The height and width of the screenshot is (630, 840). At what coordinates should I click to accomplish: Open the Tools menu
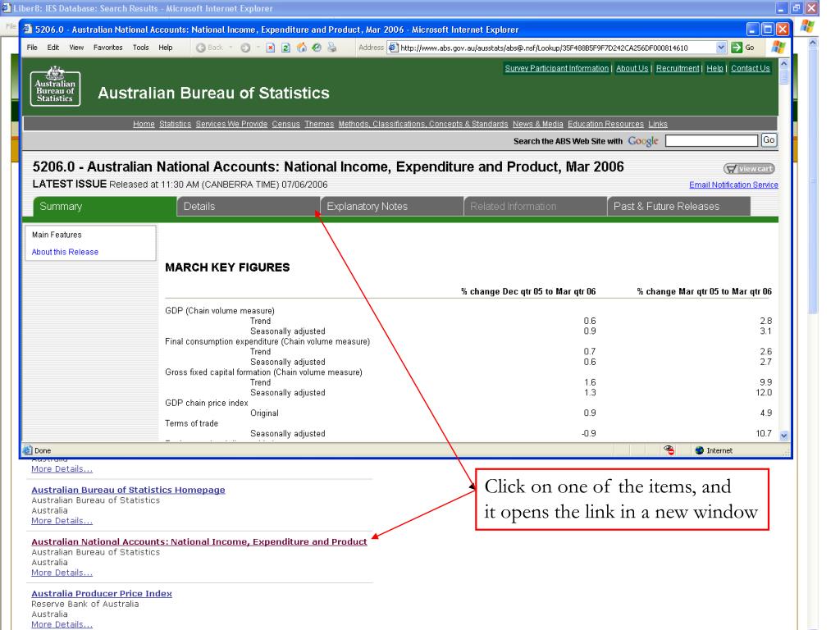tap(141, 48)
